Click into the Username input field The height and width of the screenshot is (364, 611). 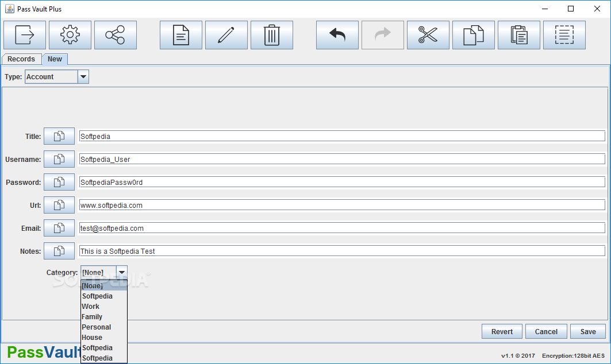tap(342, 159)
